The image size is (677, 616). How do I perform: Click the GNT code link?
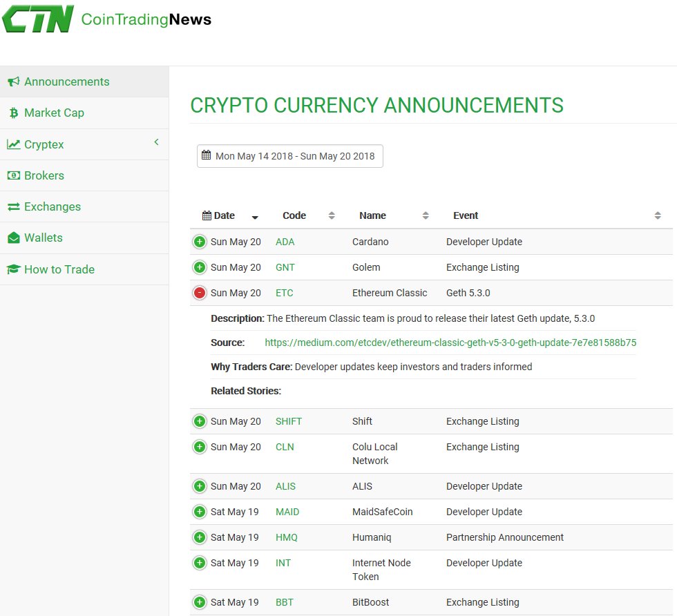coord(285,267)
